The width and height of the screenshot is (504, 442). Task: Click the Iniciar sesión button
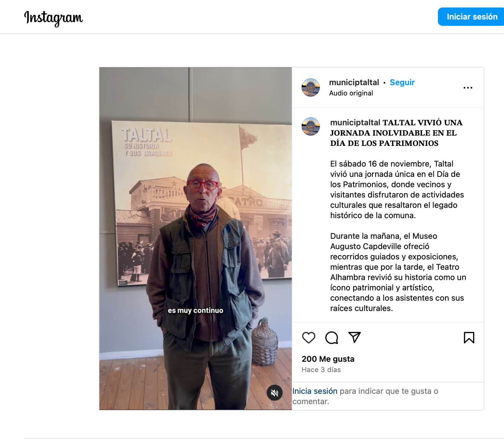pyautogui.click(x=472, y=17)
